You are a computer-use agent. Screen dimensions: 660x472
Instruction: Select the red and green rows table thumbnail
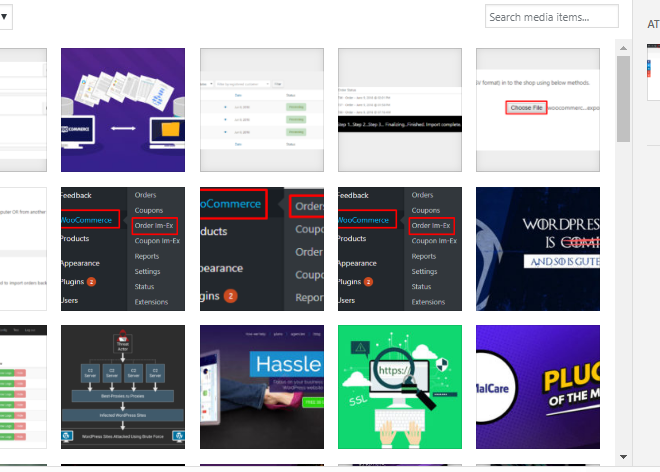pos(23,387)
